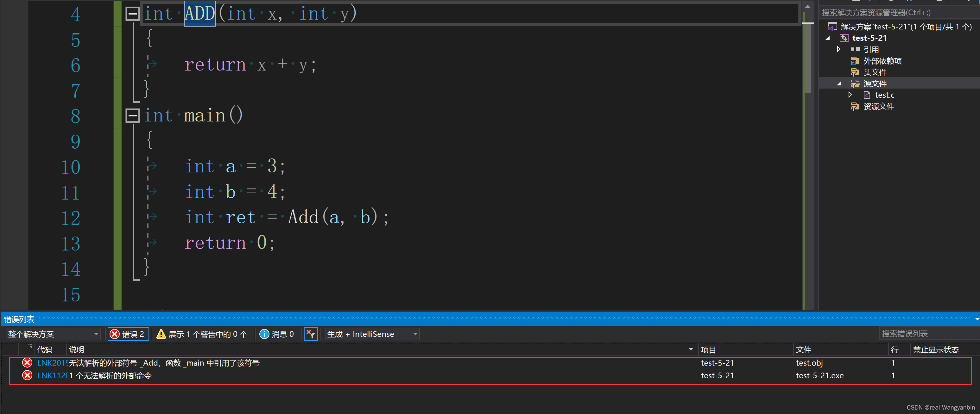Screen dimensions: 980x414
Task: Click the '1 个无法解析的外部命令' description
Action: (x=110, y=375)
